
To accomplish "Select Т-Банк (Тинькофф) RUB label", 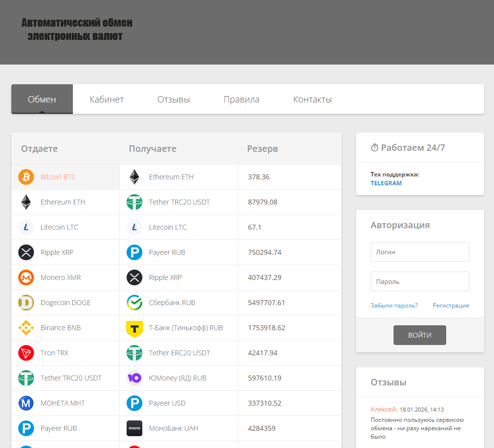I will [186, 328].
